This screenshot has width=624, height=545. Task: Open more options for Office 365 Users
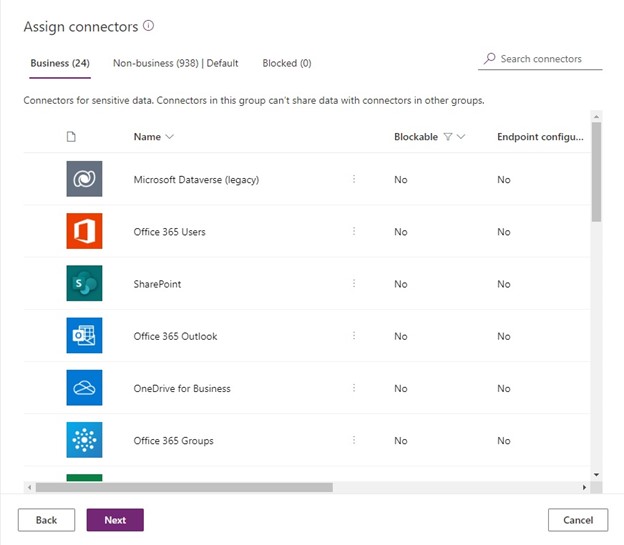pyautogui.click(x=353, y=232)
